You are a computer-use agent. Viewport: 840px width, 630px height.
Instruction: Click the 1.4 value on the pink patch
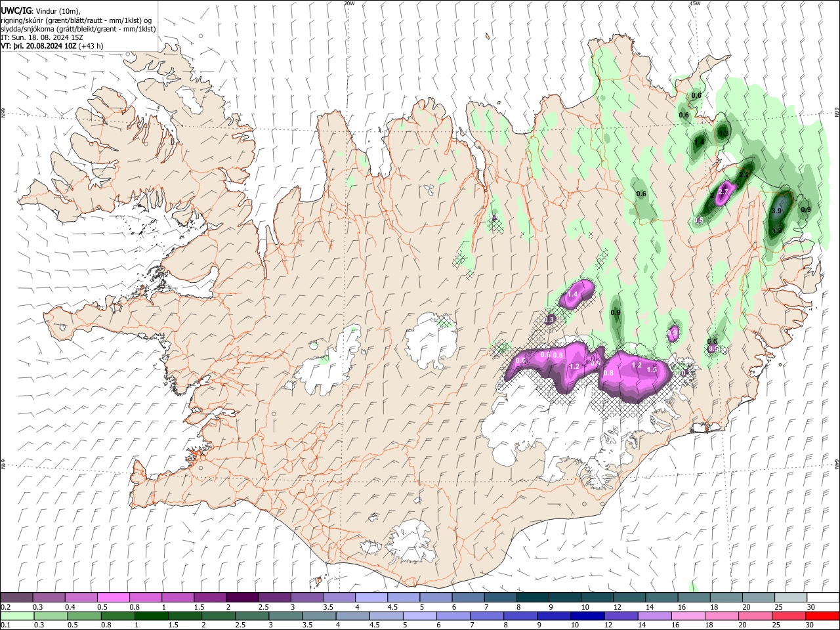[x=573, y=295]
